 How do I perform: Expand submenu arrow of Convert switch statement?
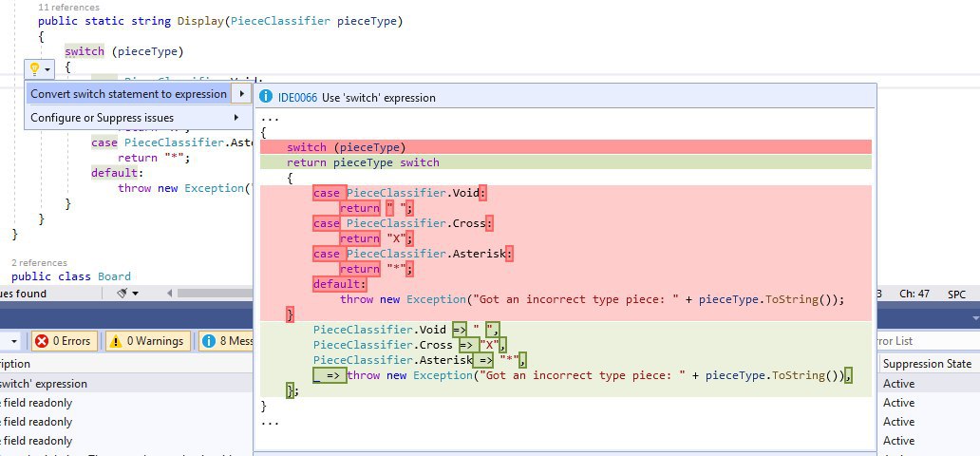(x=241, y=94)
